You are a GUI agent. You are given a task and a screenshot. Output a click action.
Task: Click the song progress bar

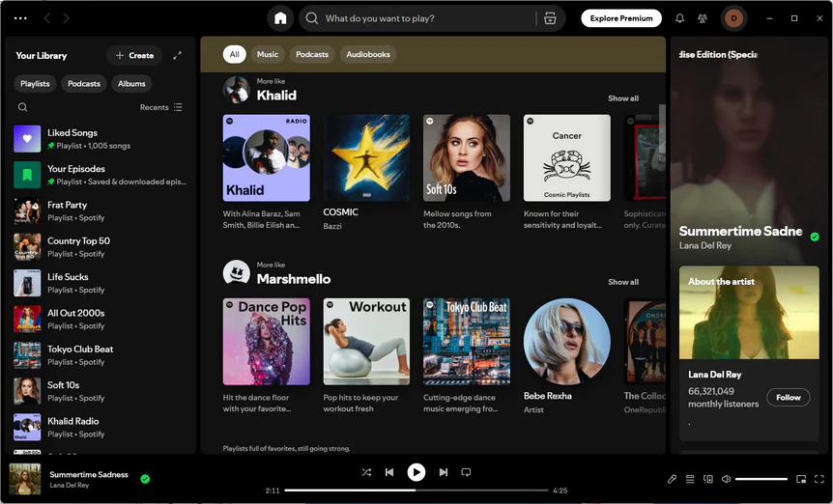click(x=416, y=490)
